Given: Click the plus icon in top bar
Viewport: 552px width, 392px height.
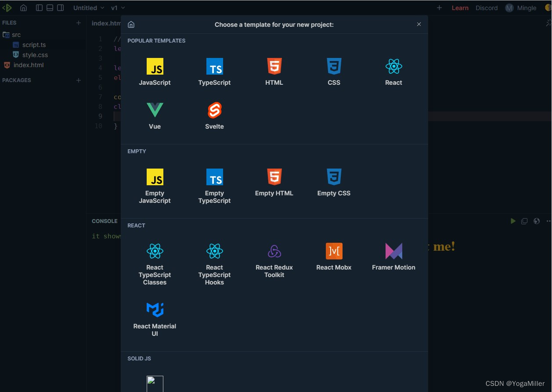Looking at the screenshot, I should [439, 8].
